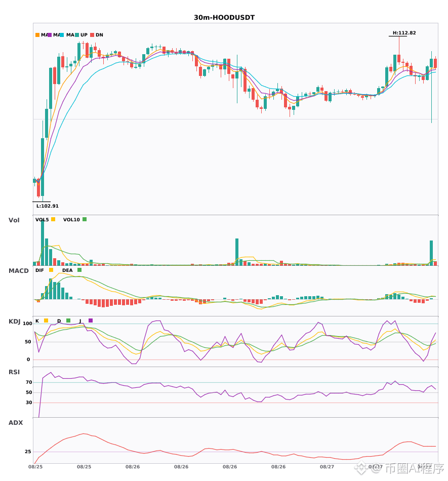Select the red DN legend swatch
The height and width of the screenshot is (481, 448).
click(x=92, y=35)
